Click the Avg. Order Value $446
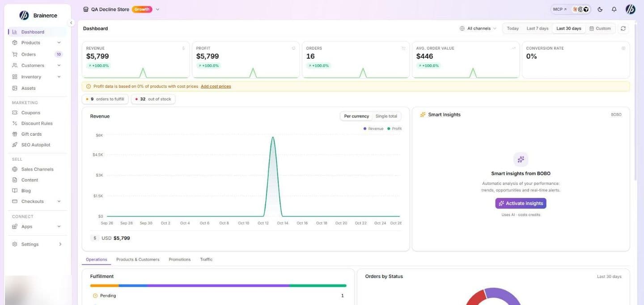644x305 pixels. tap(424, 56)
